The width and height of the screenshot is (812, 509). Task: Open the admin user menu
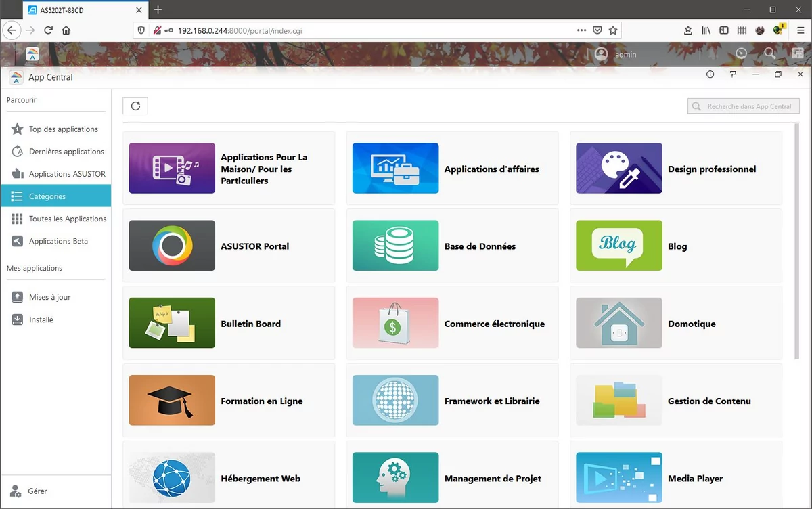[x=616, y=54]
